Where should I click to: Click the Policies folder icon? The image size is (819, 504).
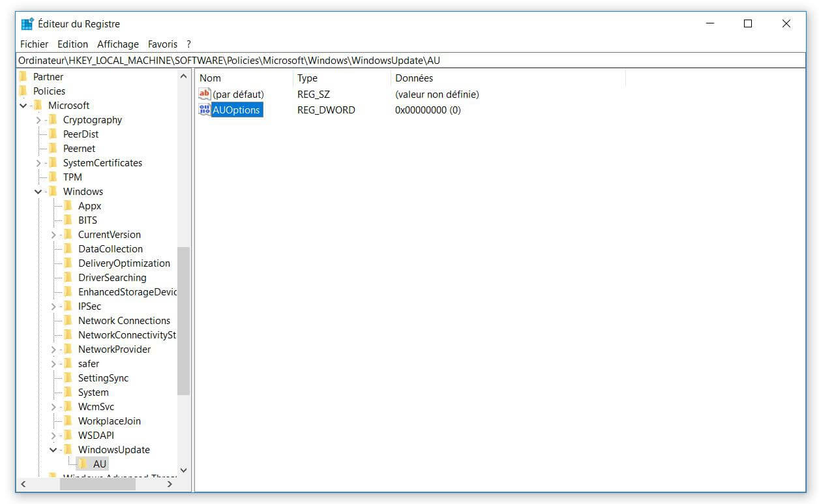click(23, 91)
